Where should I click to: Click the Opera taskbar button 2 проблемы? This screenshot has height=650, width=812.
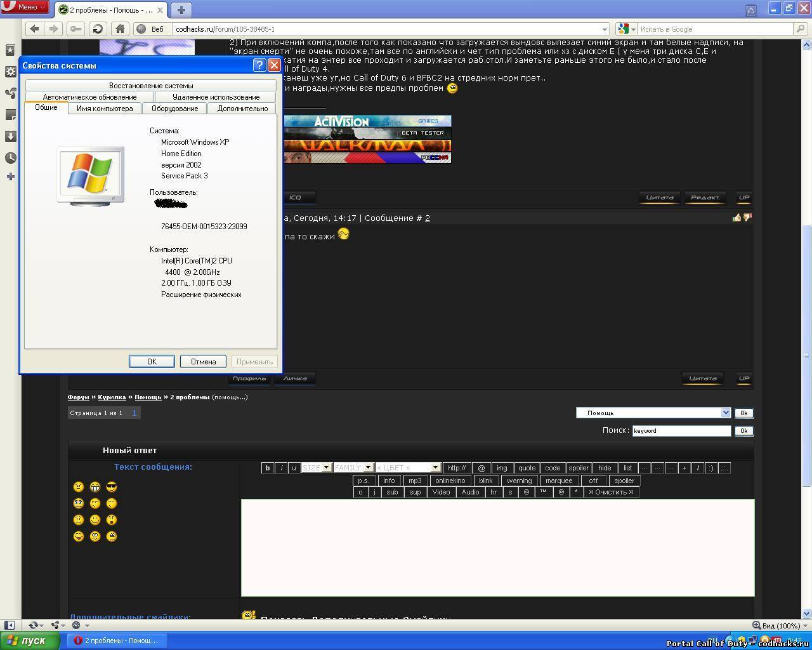tap(117, 640)
